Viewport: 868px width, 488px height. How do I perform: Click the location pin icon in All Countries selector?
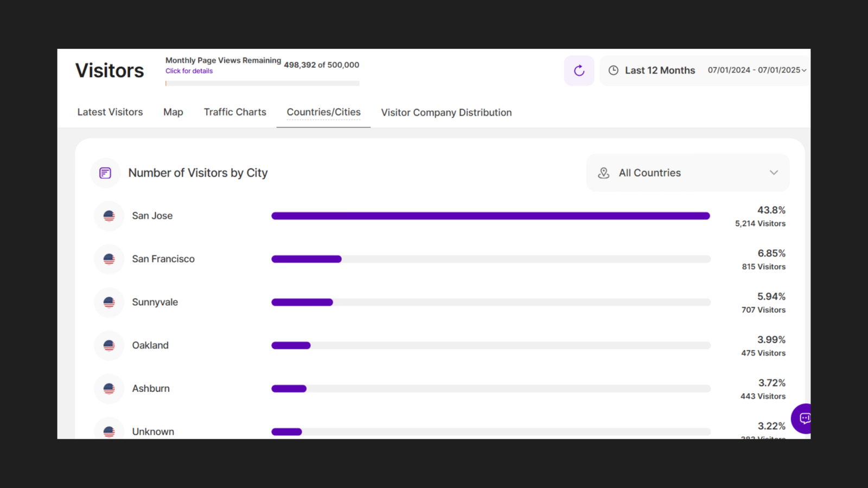click(x=603, y=172)
